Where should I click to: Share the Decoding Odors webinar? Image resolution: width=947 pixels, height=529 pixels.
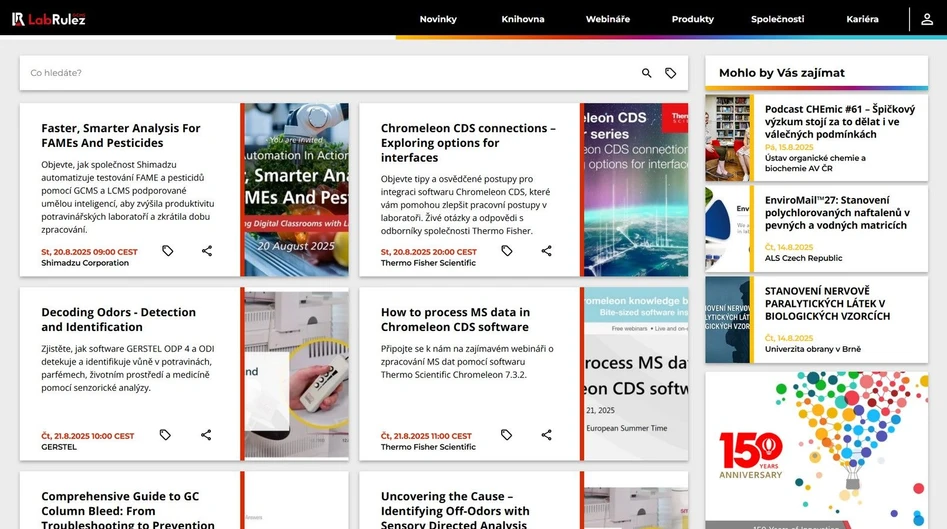pyautogui.click(x=206, y=435)
